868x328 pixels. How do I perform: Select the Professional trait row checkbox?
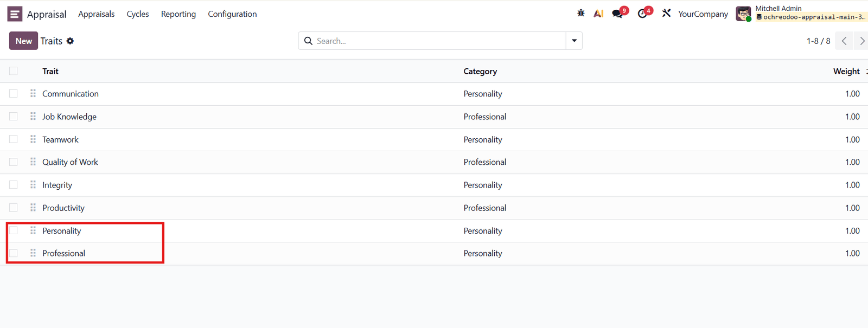pyautogui.click(x=14, y=253)
